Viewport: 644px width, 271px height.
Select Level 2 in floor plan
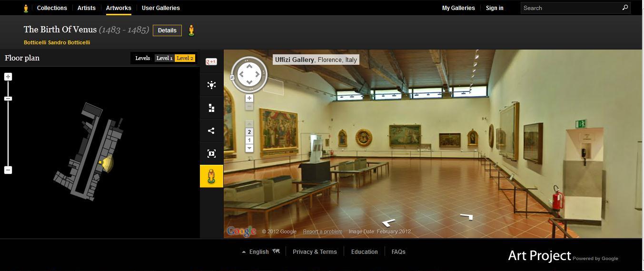pyautogui.click(x=185, y=58)
